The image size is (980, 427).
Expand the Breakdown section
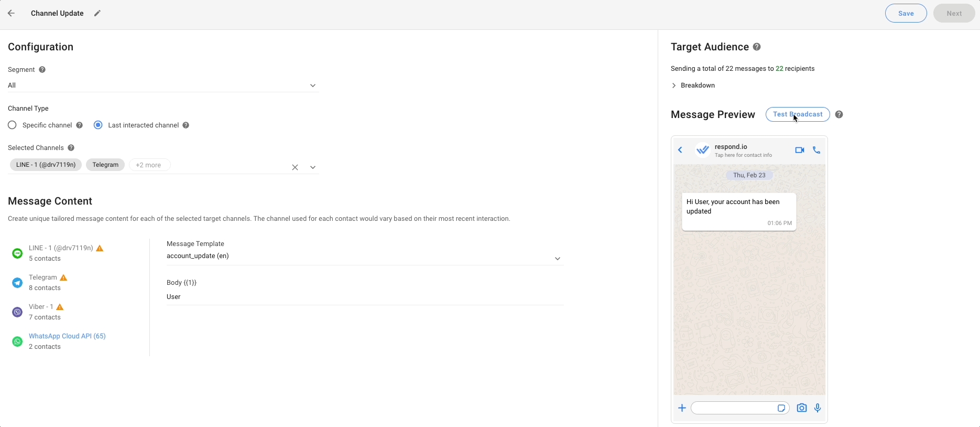pos(692,86)
